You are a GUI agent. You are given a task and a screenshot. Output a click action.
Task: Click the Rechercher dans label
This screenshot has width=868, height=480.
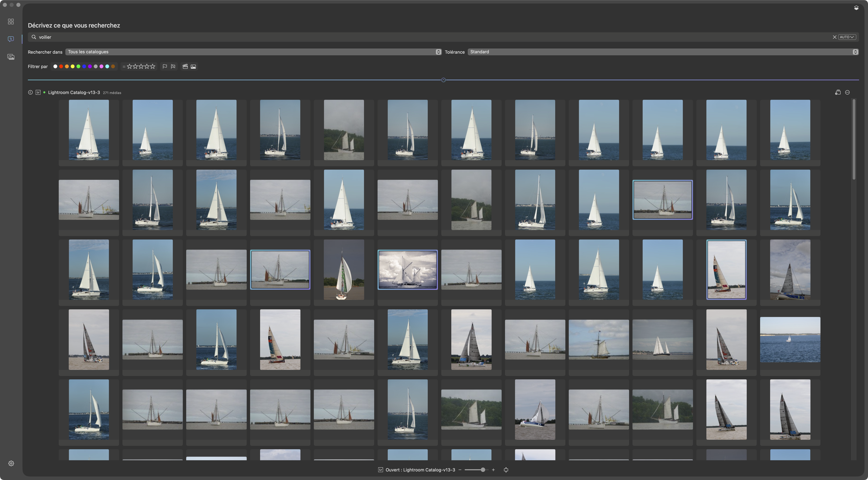[45, 52]
